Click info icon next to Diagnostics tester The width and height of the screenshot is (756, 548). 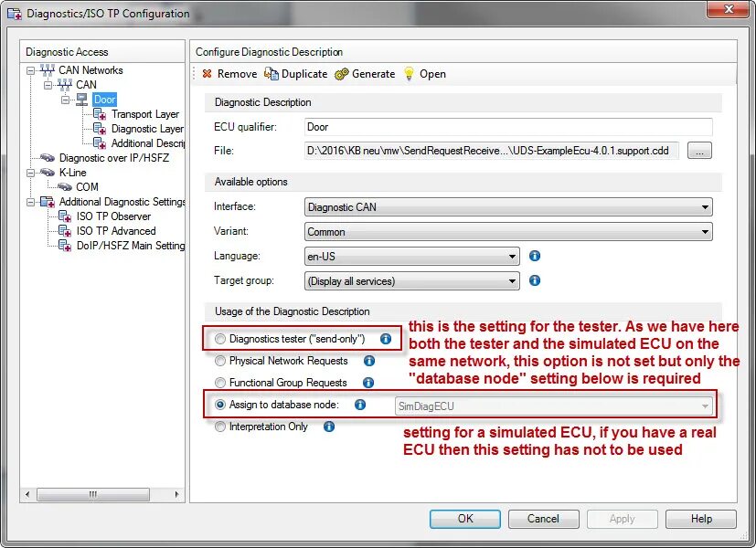386,339
